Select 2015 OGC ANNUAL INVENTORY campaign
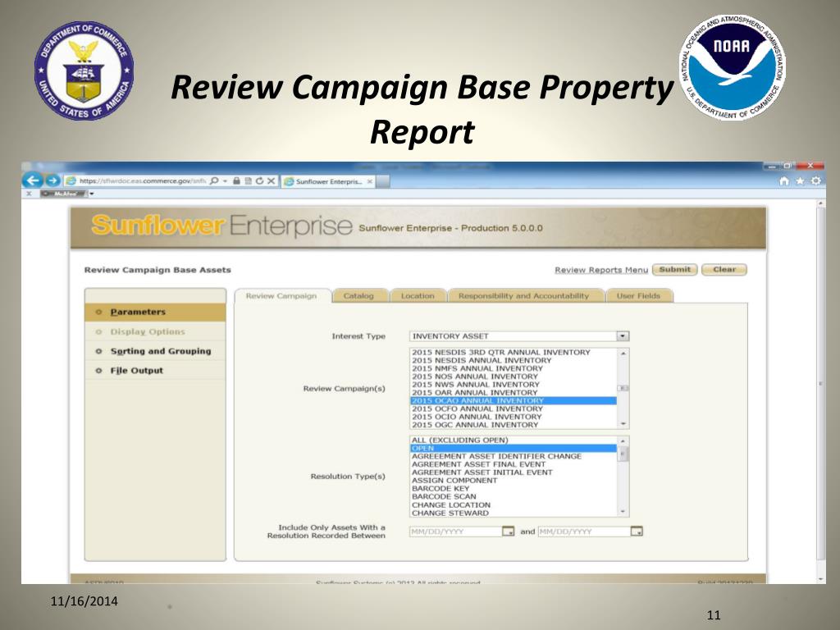 click(x=514, y=425)
